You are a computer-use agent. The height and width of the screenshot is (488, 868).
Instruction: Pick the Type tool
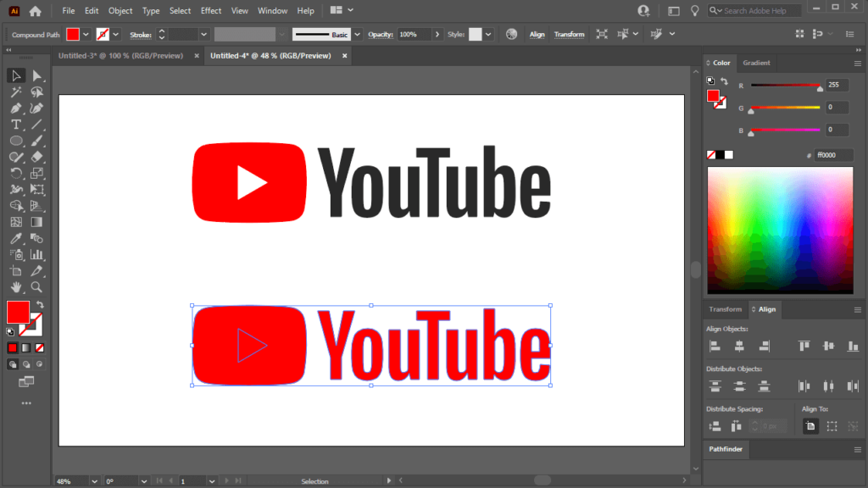pos(16,125)
